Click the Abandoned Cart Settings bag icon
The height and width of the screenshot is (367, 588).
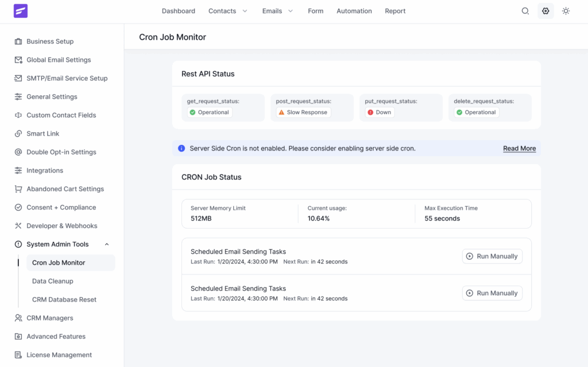pos(18,188)
